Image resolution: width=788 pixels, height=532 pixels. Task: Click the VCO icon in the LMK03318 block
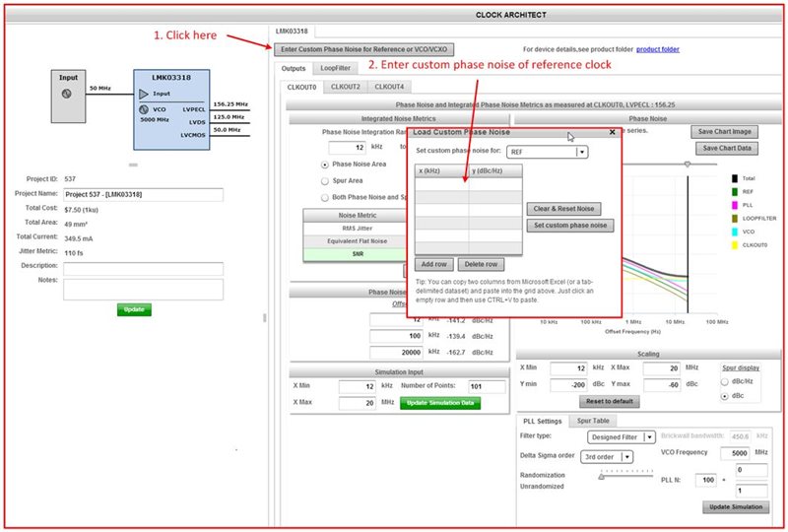click(x=144, y=109)
